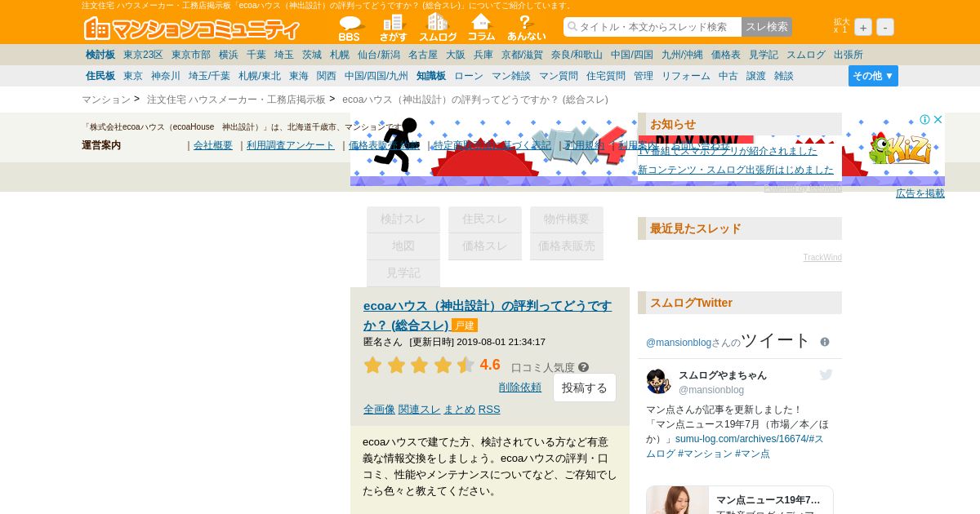This screenshot has height=514, width=980.
Task: Open the あんない question mark icon
Action: pos(526,29)
